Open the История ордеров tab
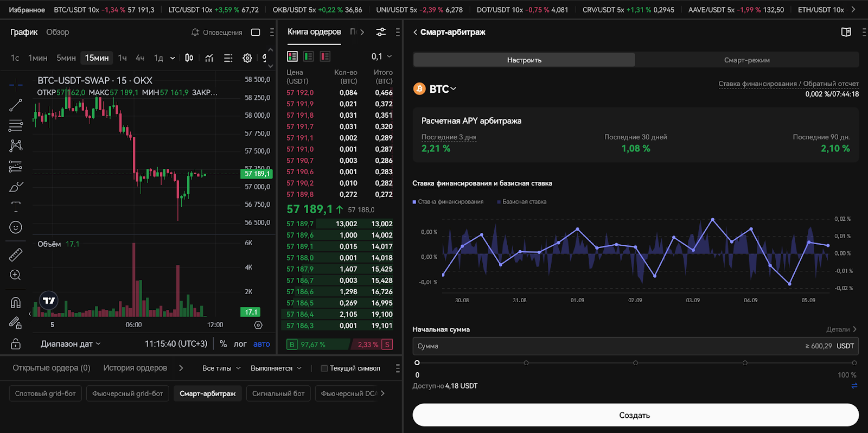The image size is (868, 433). pyautogui.click(x=135, y=368)
